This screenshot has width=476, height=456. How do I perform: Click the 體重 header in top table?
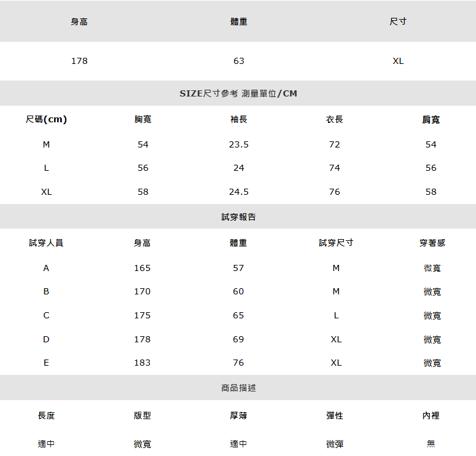238,22
